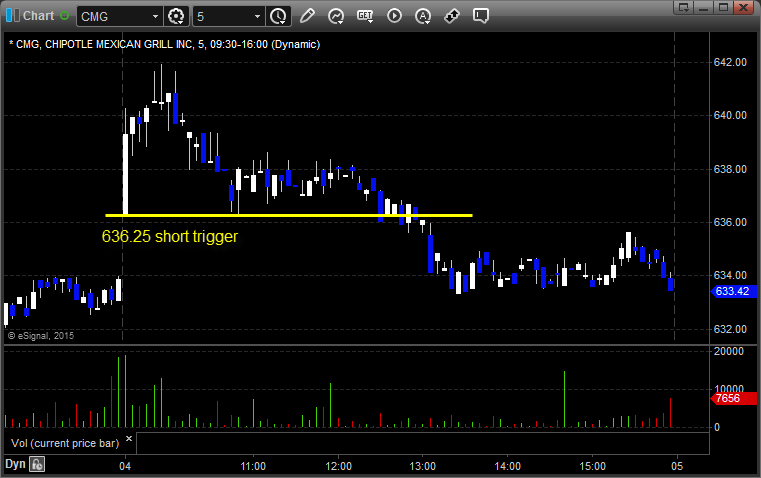Click the 632.00 price axis label
This screenshot has height=478, width=761.
click(730, 329)
